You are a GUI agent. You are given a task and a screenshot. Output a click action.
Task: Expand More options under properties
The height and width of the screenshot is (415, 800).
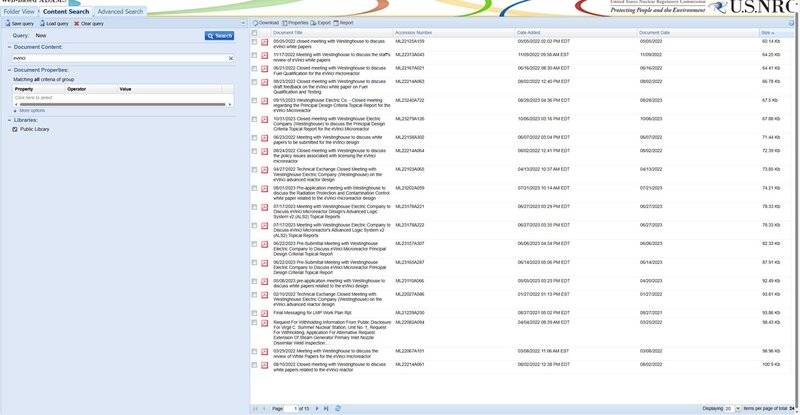[x=30, y=110]
